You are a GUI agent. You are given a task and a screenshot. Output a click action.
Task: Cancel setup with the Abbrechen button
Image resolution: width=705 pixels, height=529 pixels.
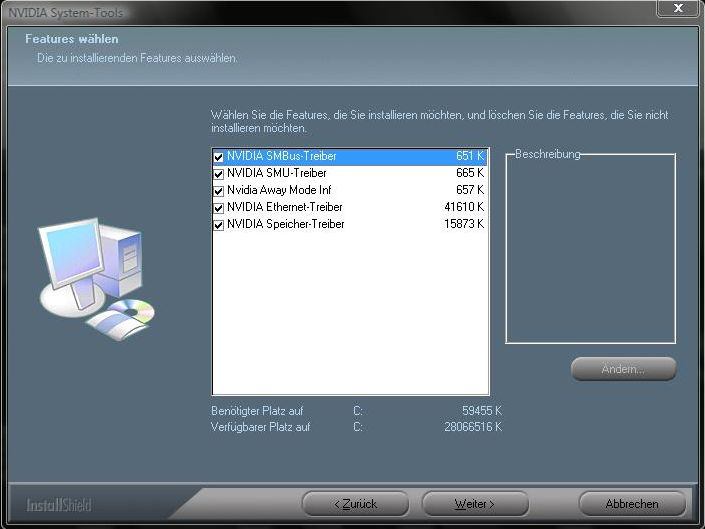pyautogui.click(x=632, y=504)
